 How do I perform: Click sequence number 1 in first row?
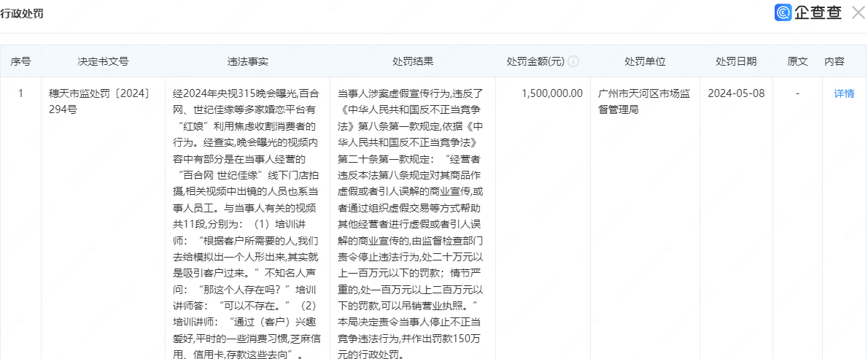point(20,93)
